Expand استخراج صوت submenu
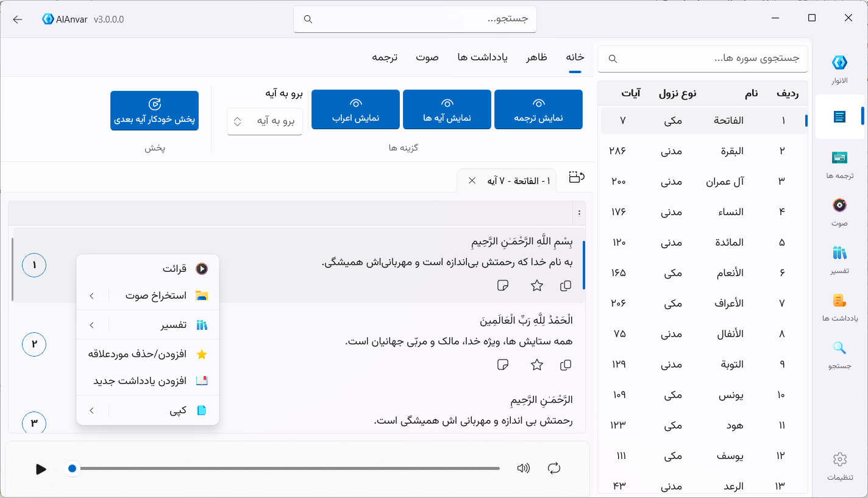This screenshot has width=868, height=498. click(x=148, y=296)
